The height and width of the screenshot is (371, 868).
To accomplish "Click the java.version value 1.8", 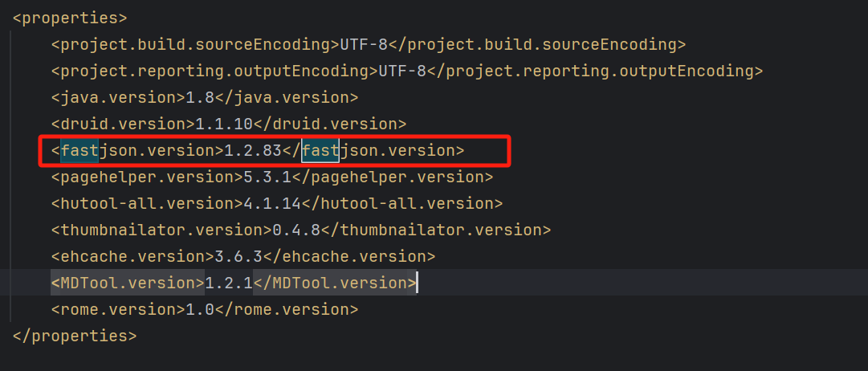I will (x=200, y=97).
